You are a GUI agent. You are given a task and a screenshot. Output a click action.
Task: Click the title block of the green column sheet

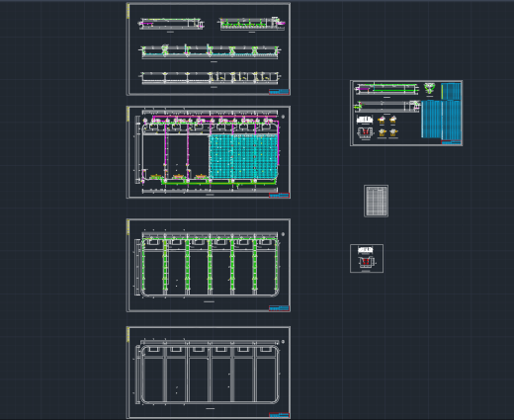[x=279, y=308]
